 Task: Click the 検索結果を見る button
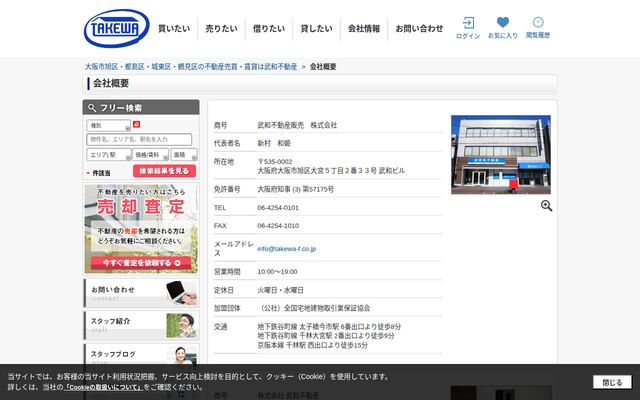pyautogui.click(x=164, y=171)
